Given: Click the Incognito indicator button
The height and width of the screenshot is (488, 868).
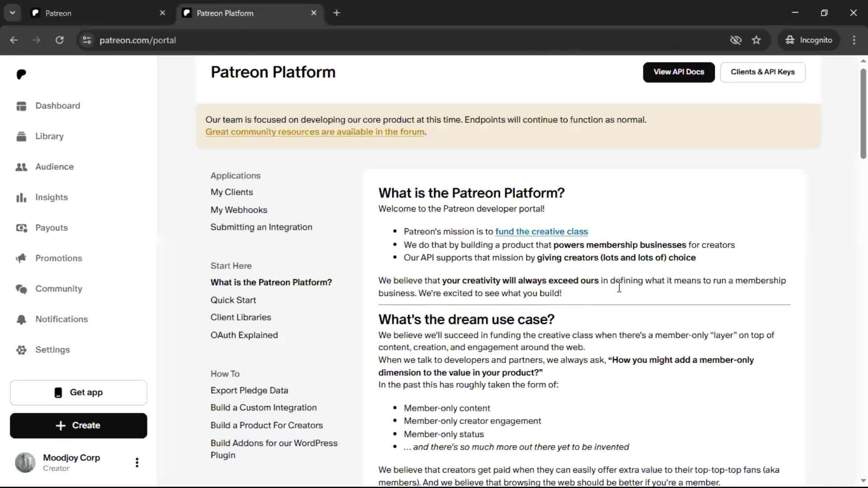Looking at the screenshot, I should coord(809,40).
